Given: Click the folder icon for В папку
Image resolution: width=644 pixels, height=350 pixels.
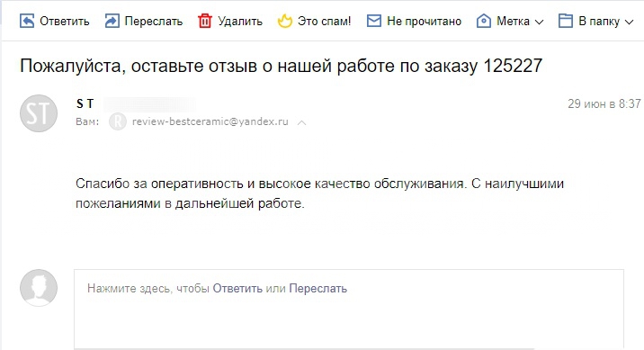Looking at the screenshot, I should pos(566,21).
